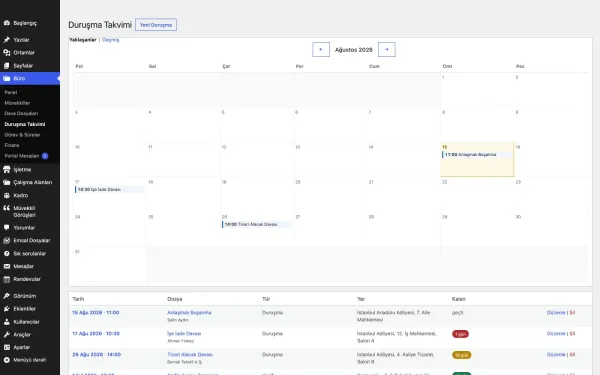Open the Görev & Süreler submenu item

22,135
